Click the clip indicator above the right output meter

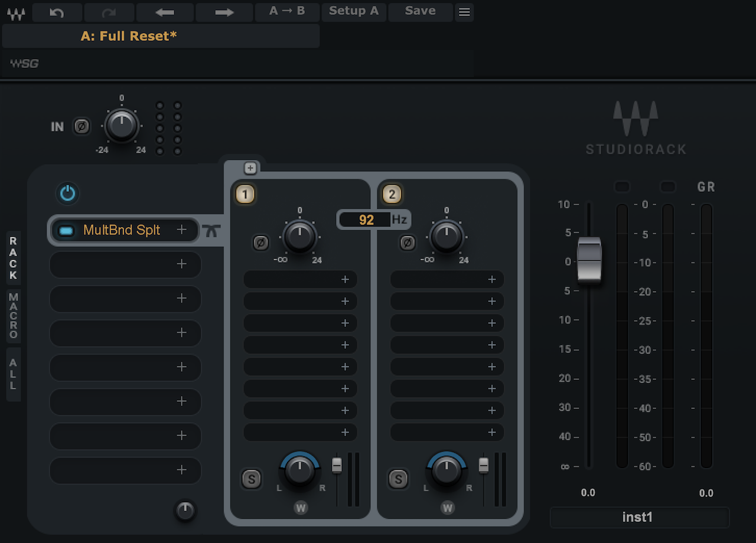tap(667, 187)
